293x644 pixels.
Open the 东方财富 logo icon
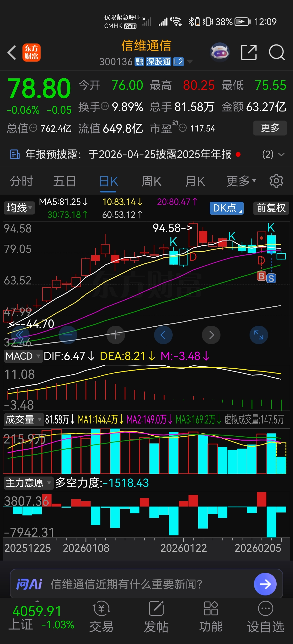(x=31, y=52)
